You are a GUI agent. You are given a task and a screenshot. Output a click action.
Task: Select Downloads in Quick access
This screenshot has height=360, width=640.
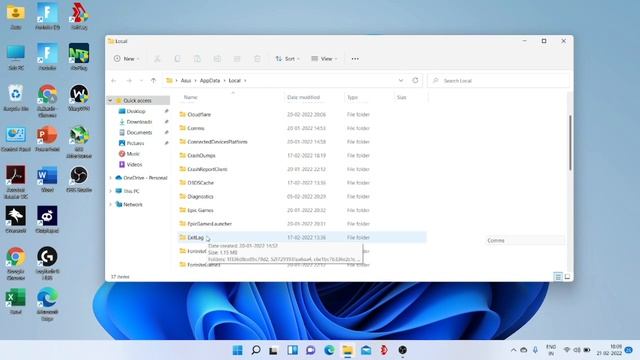coord(139,122)
